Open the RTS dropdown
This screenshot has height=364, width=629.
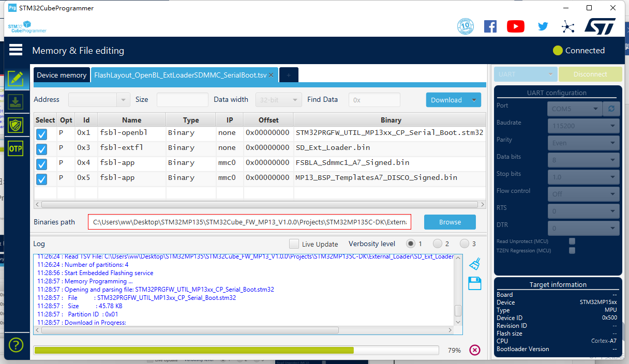pyautogui.click(x=583, y=211)
